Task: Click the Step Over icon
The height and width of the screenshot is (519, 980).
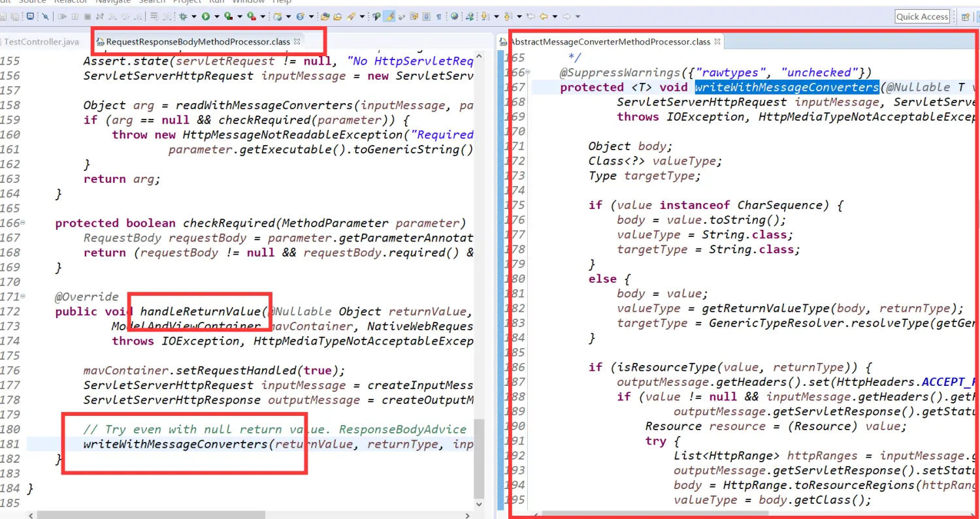Action: click(125, 16)
